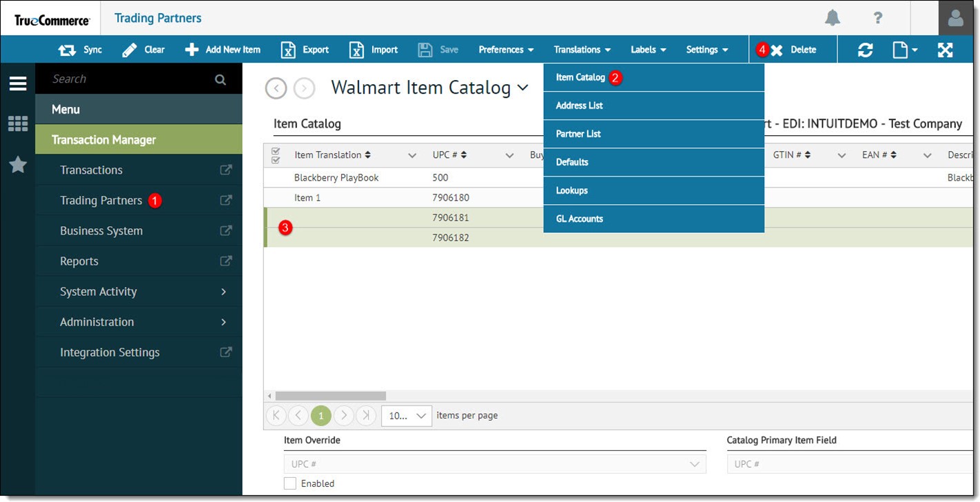Open the Settings dropdown menu

707,50
